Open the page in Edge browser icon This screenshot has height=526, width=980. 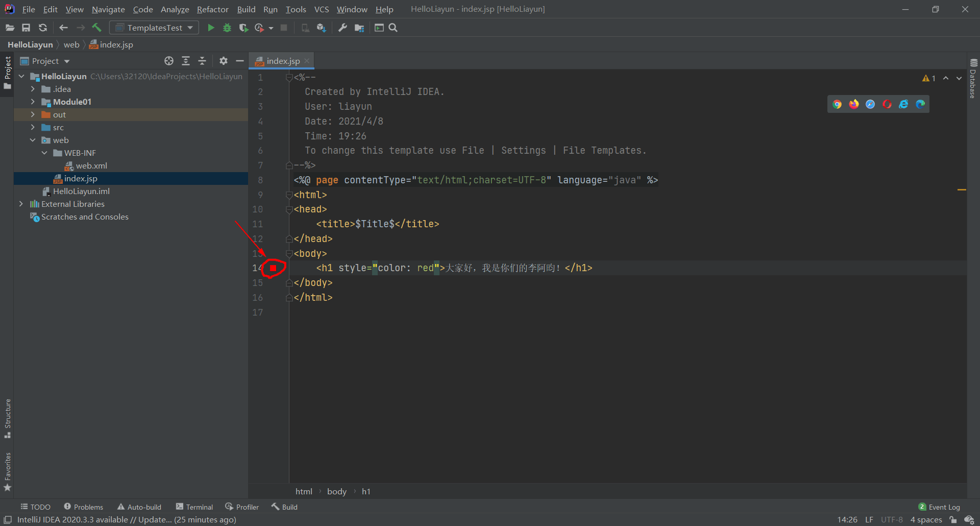coord(920,104)
